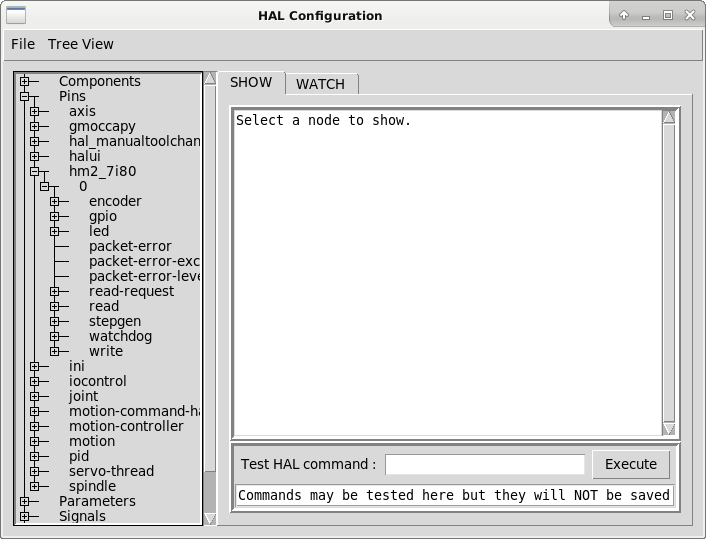Expand the hal_manualtoolchange node
706x539 pixels.
coord(35,141)
